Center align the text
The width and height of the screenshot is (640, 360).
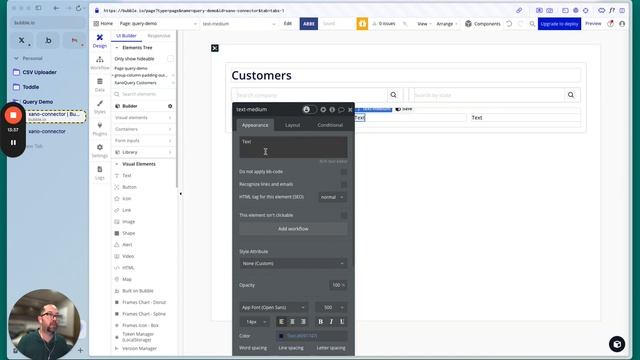pyautogui.click(x=292, y=322)
